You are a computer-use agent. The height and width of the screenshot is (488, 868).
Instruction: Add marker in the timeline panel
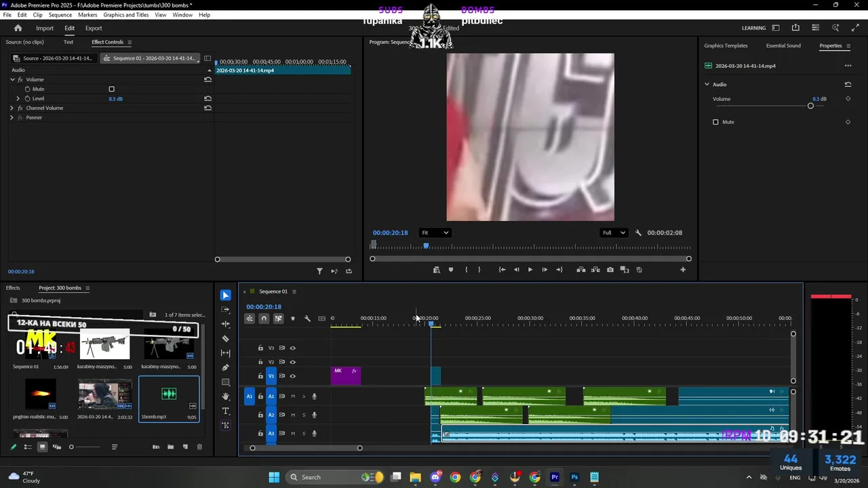click(x=293, y=319)
